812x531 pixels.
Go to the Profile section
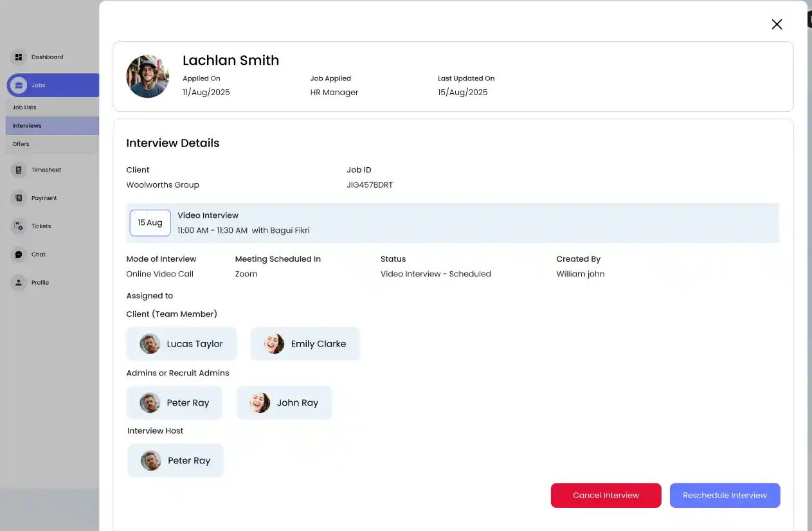pos(40,283)
